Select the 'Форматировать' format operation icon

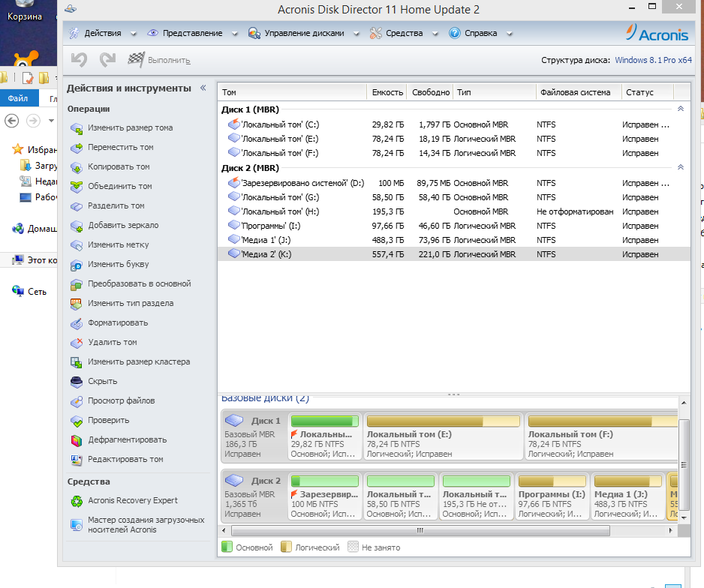click(77, 323)
